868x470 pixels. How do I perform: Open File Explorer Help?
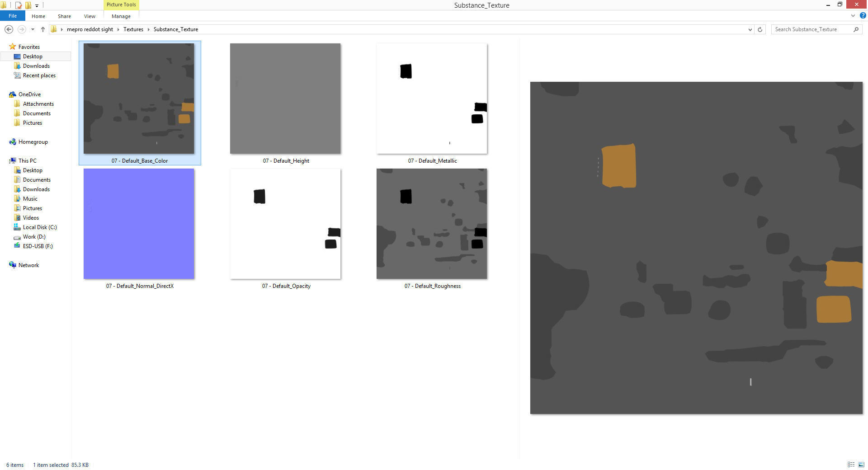tap(863, 15)
